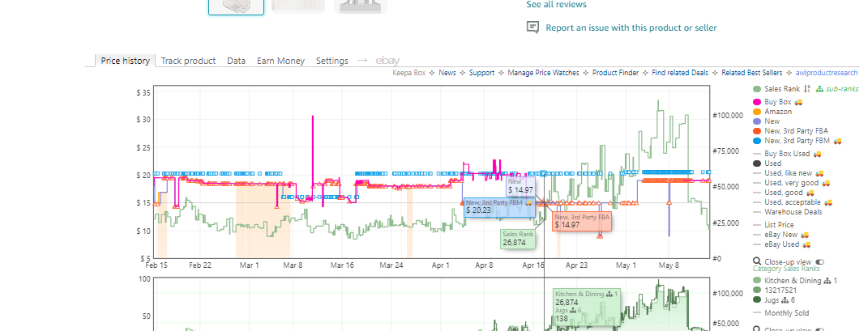This screenshot has width=868, height=331.
Task: Open the Track product tab
Action: tap(188, 61)
